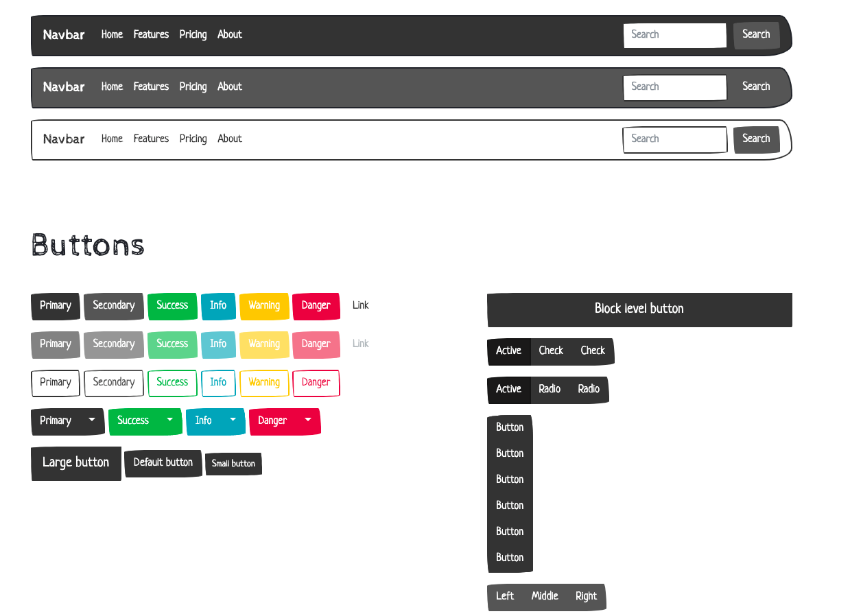
Task: Go to Home in the middle gray navbar
Action: pyautogui.click(x=112, y=87)
